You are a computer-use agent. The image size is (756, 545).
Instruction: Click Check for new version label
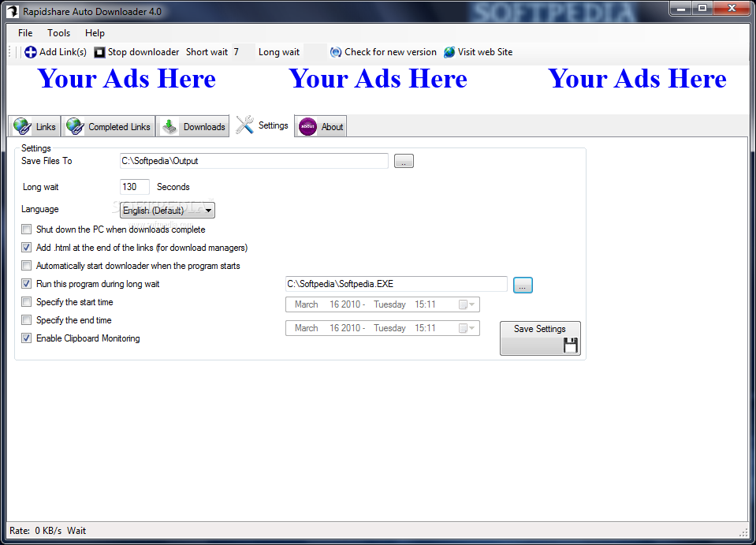click(390, 52)
